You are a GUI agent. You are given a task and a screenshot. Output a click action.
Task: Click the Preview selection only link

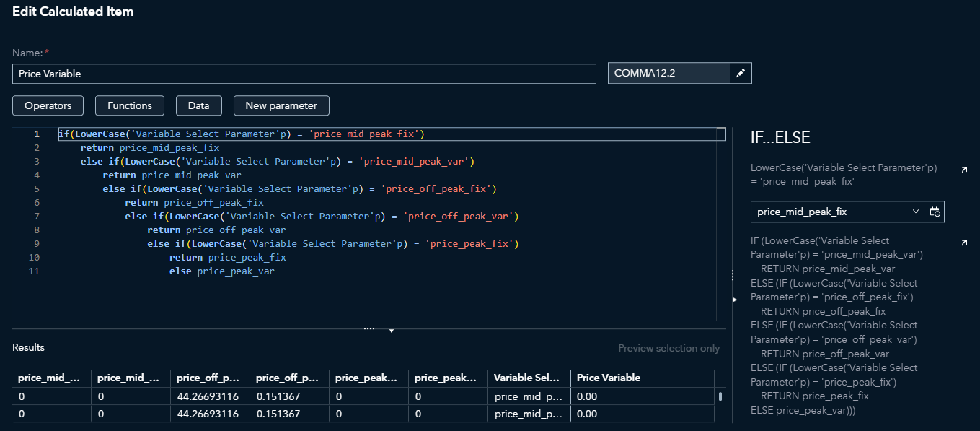click(668, 348)
